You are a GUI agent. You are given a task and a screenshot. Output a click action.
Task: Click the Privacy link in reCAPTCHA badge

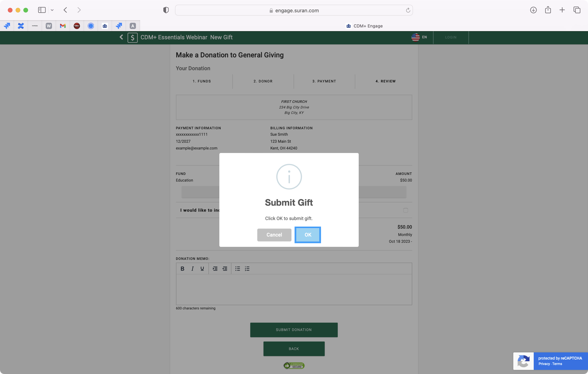tap(544, 364)
